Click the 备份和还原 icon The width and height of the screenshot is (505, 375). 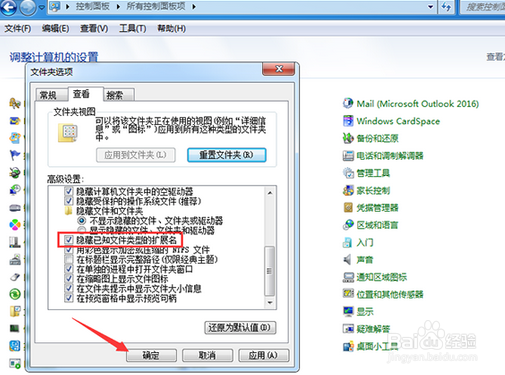348,138
